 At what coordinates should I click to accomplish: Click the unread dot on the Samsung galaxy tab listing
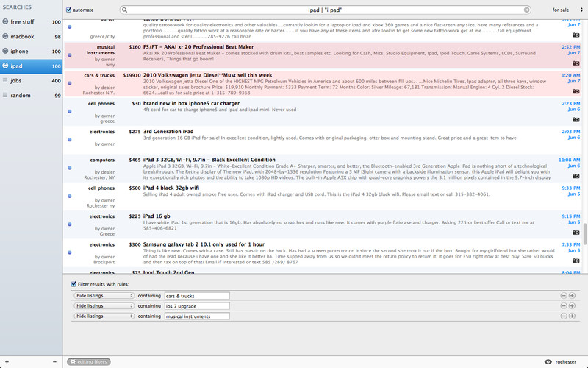(x=69, y=252)
